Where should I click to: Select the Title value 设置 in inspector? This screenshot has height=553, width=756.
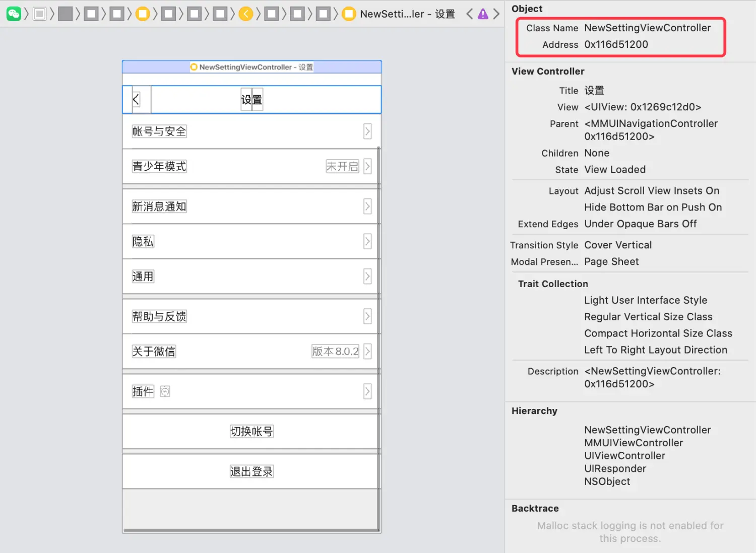[594, 91]
